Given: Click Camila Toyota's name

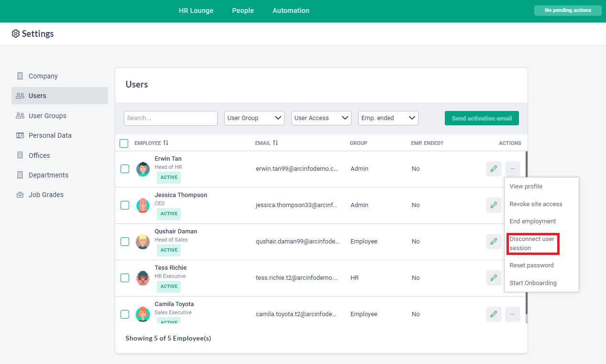Looking at the screenshot, I should [174, 304].
